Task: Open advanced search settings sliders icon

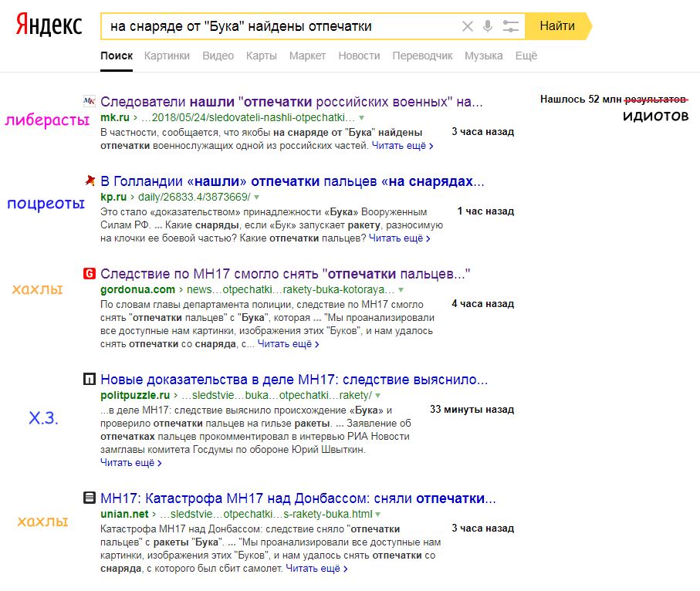Action: [x=510, y=26]
